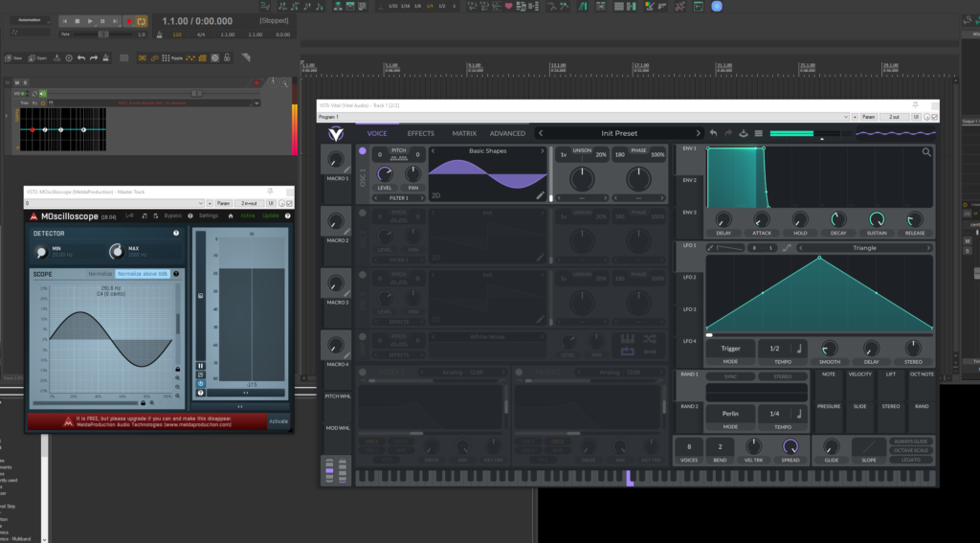Viewport: 980px width, 543px height.
Task: Click the playback Rate slider handle
Action: click(103, 34)
